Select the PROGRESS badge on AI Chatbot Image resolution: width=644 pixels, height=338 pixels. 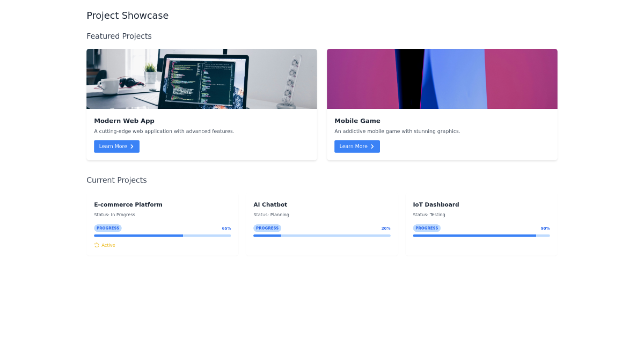pyautogui.click(x=267, y=228)
